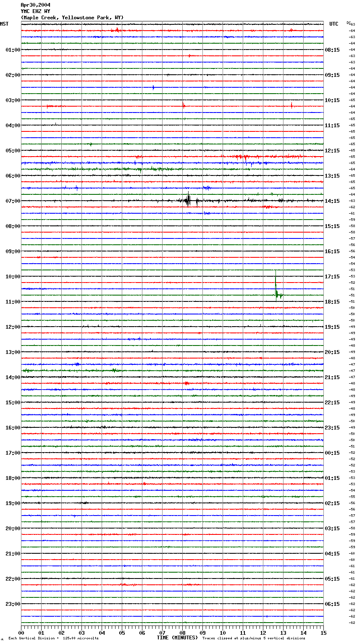
Task: Click the 04:00 MST hour label
Action: tap(13, 125)
